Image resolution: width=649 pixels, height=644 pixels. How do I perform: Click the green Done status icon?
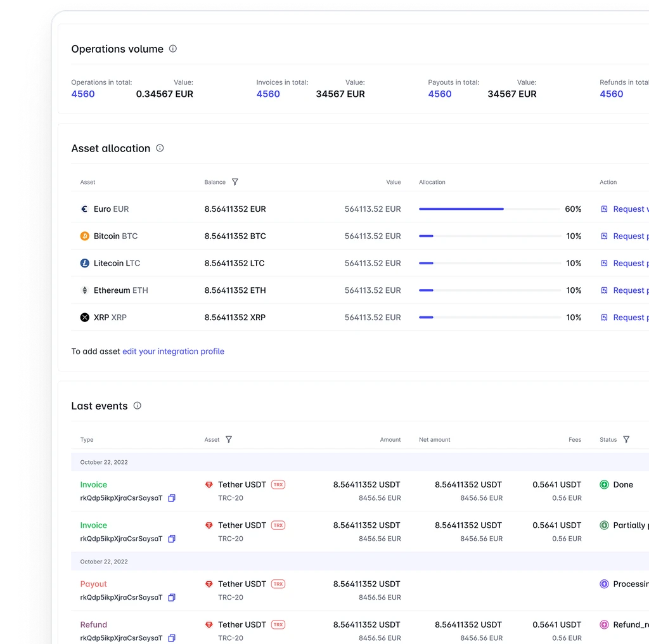pos(604,485)
